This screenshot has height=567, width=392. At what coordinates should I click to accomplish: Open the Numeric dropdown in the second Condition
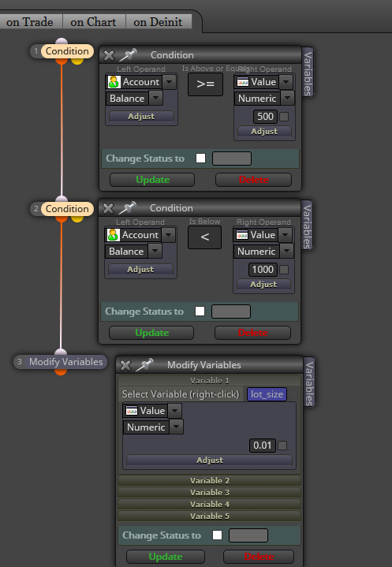287,252
